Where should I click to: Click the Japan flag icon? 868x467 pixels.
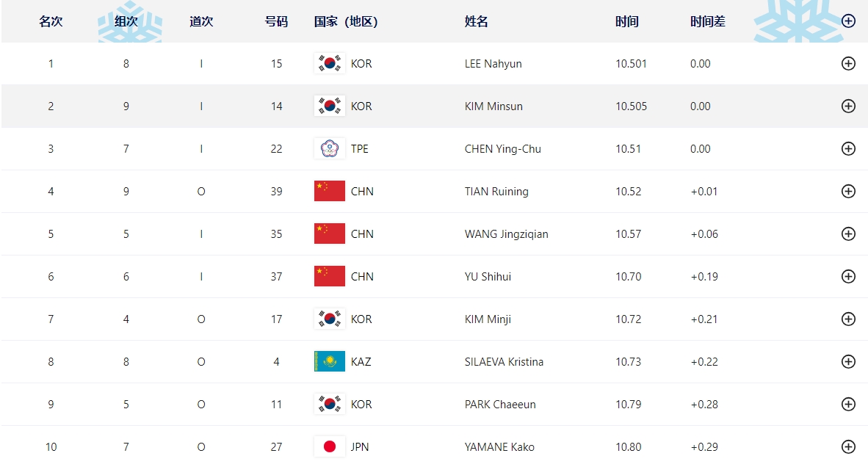330,446
